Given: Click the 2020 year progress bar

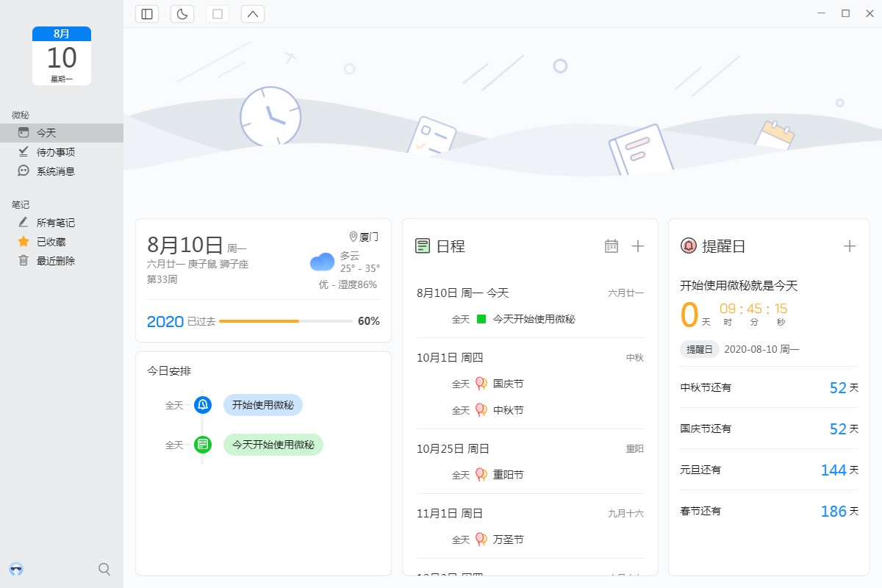Looking at the screenshot, I should pyautogui.click(x=286, y=321).
